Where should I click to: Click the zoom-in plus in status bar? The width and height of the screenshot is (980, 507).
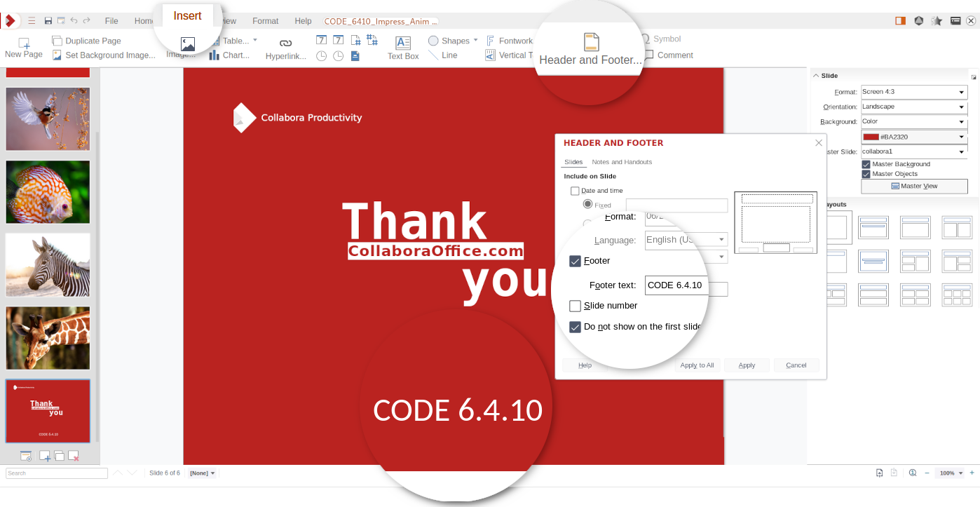tap(972, 473)
